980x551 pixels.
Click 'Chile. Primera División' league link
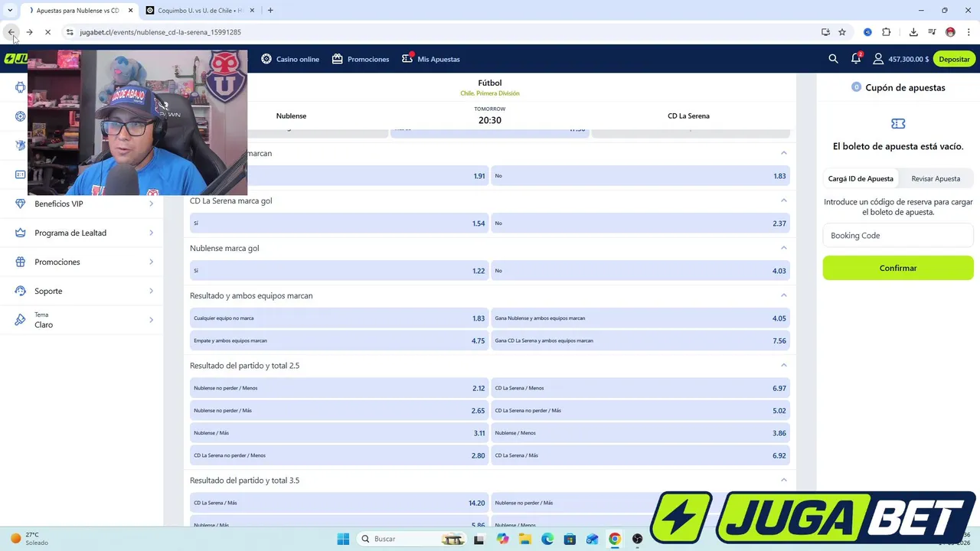tap(490, 93)
